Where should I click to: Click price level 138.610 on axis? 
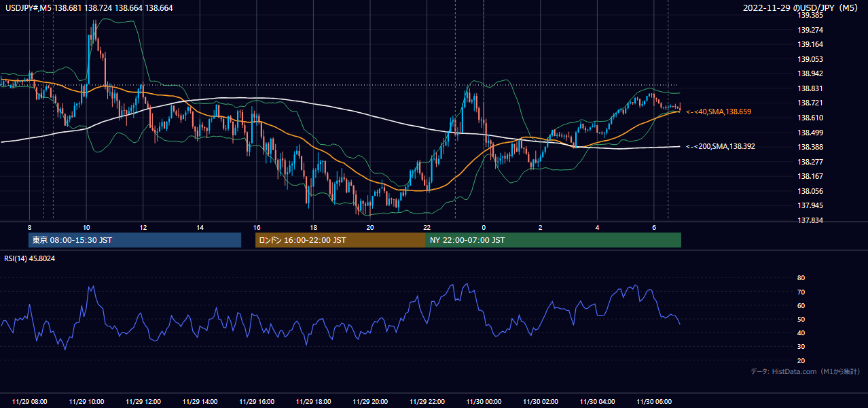[810, 118]
